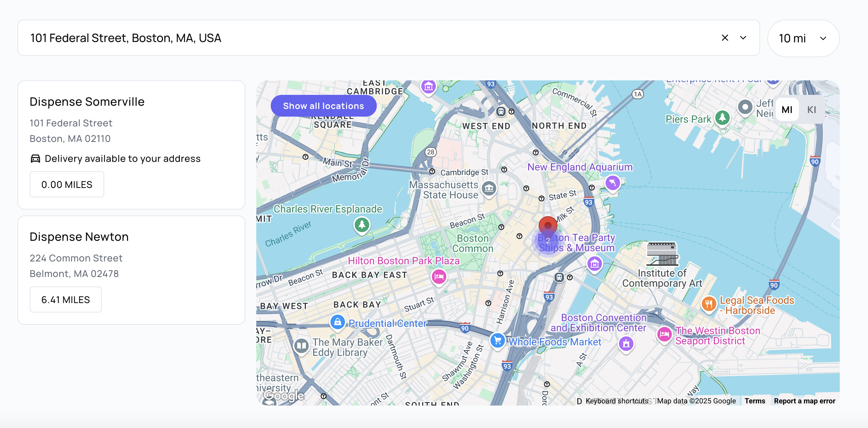Screen dimensions: 868x428
Task: Click the 101 Federal Street address text
Action: 71,123
